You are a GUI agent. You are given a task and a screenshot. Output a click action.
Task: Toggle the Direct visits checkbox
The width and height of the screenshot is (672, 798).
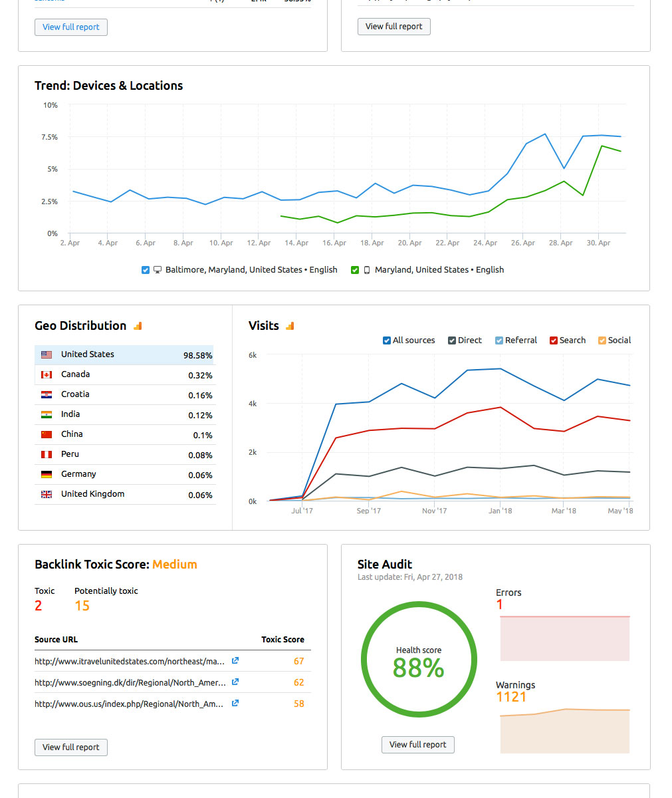point(452,340)
